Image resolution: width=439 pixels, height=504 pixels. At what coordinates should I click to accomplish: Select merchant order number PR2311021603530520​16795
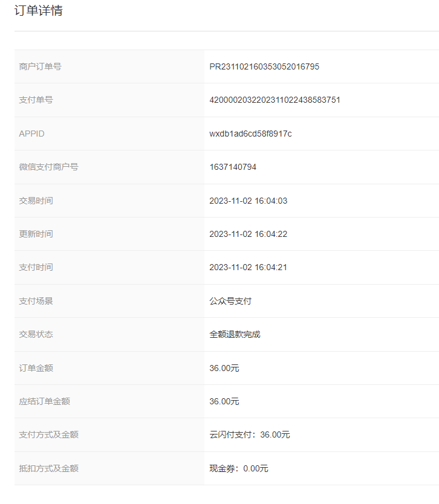coord(264,66)
